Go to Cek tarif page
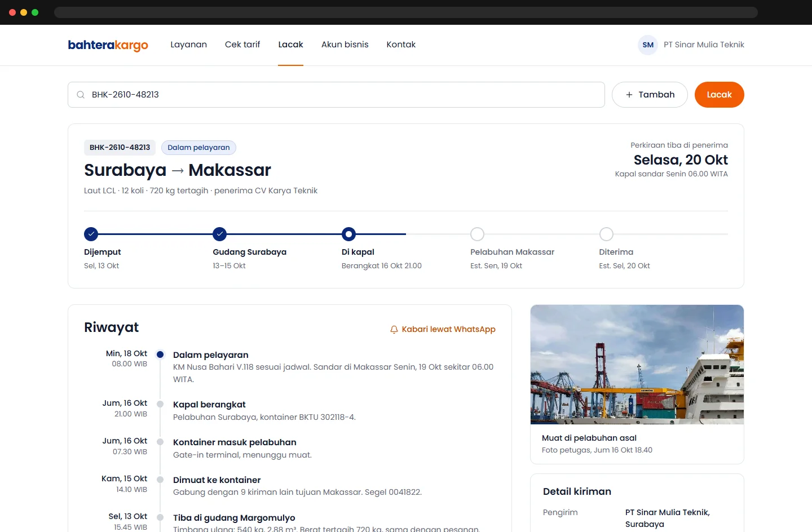 pyautogui.click(x=242, y=45)
